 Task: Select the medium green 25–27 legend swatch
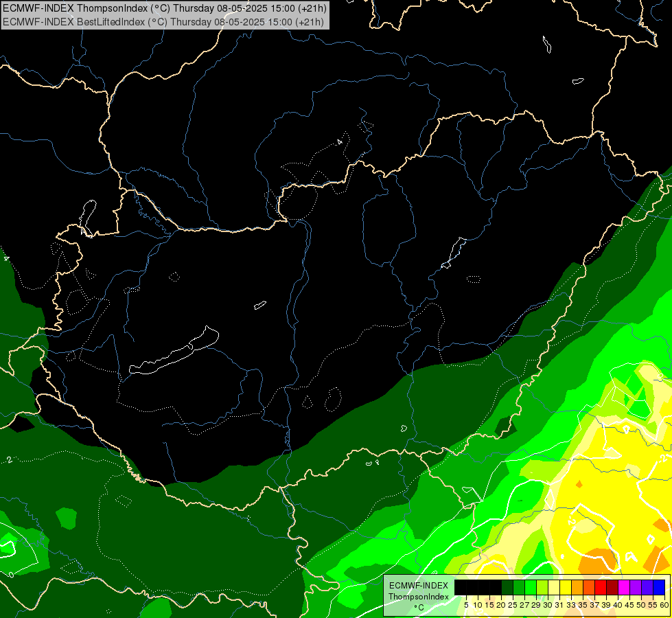519,587
